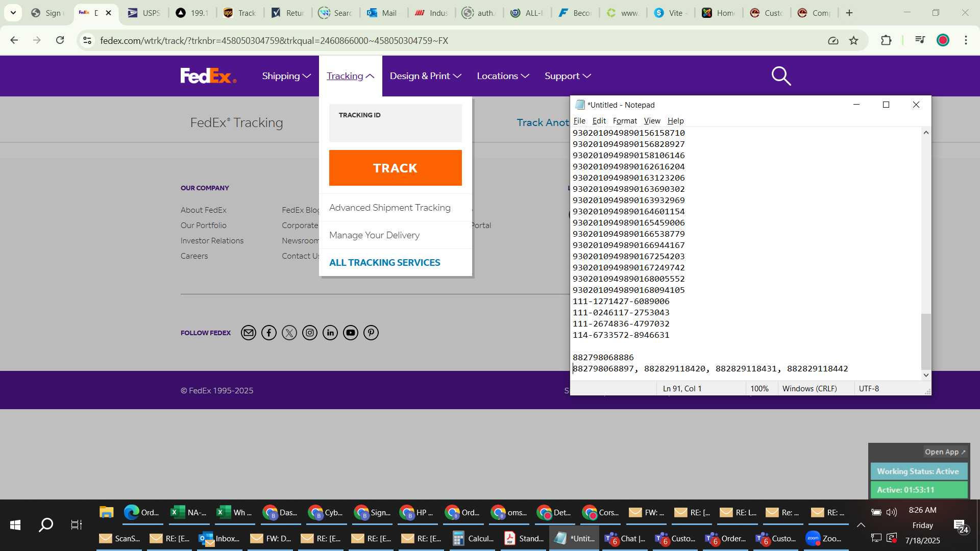Open Windows taskbar search
980x551 pixels.
[46, 525]
